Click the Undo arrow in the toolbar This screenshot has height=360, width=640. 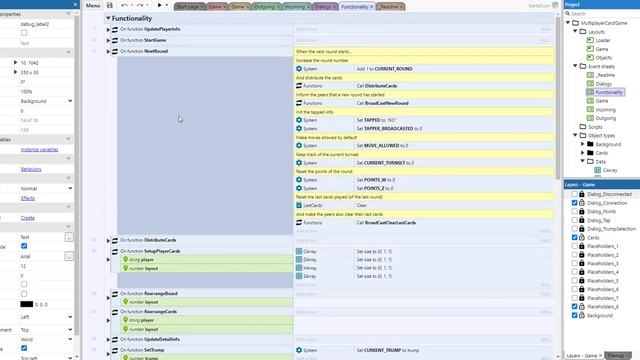pyautogui.click(x=124, y=6)
